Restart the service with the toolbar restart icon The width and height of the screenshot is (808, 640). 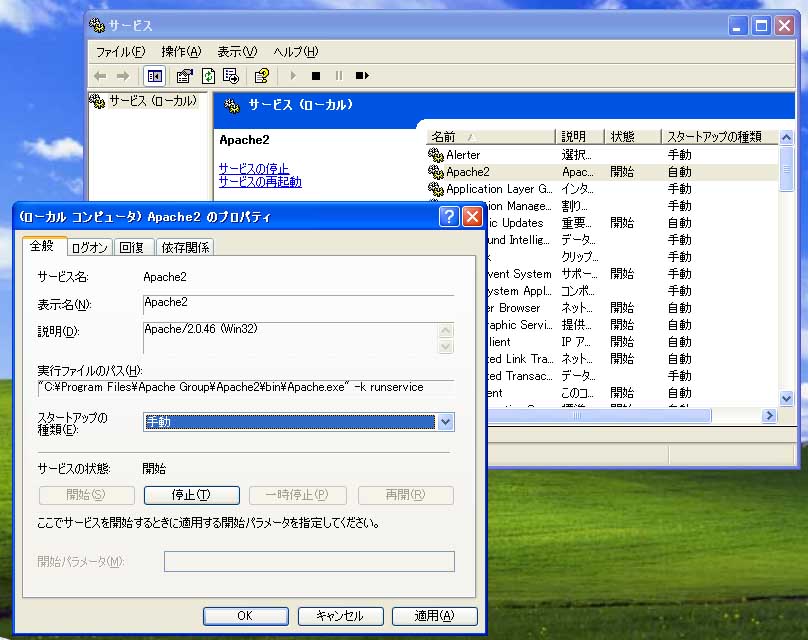[x=362, y=76]
